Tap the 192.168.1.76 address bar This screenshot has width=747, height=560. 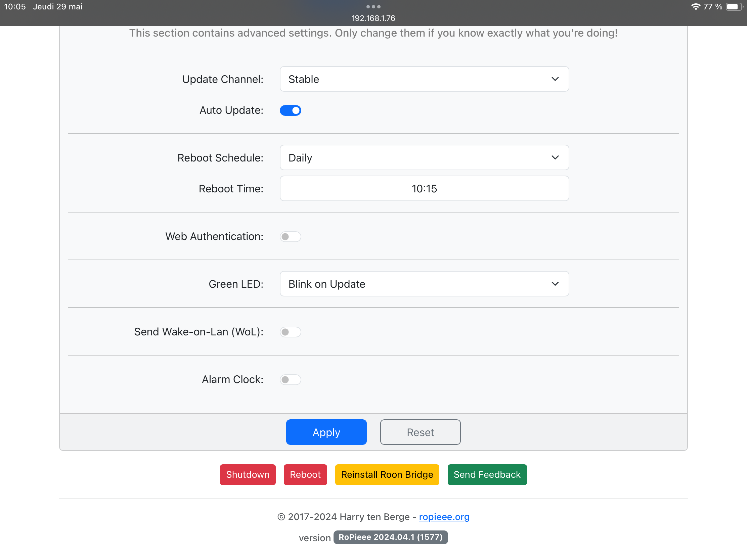tap(373, 18)
